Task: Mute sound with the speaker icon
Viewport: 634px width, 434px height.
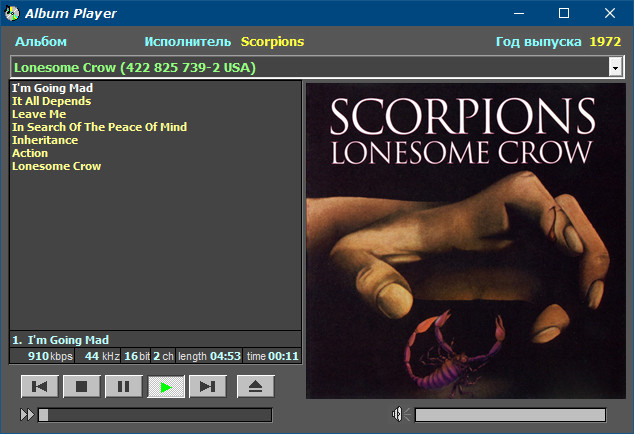Action: (400, 414)
